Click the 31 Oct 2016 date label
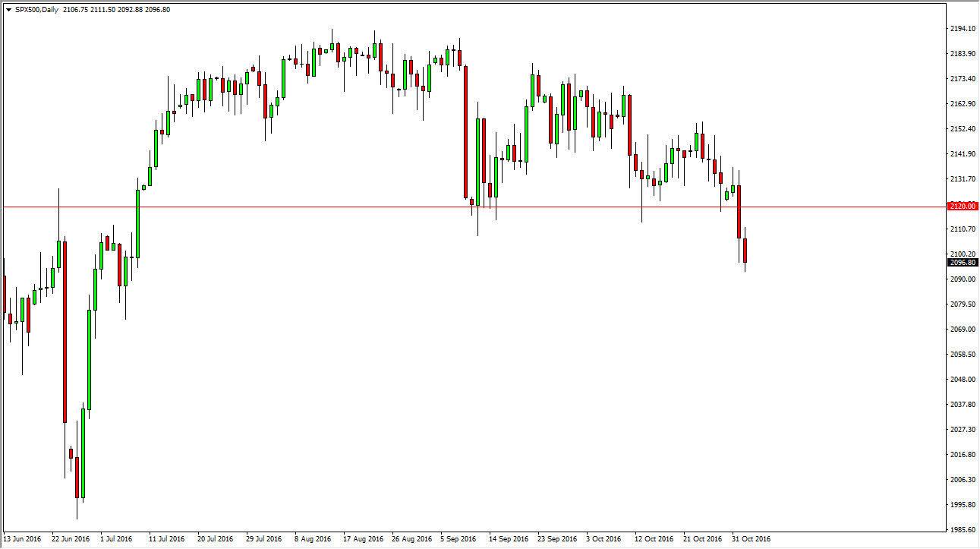980x549 pixels. (x=752, y=538)
